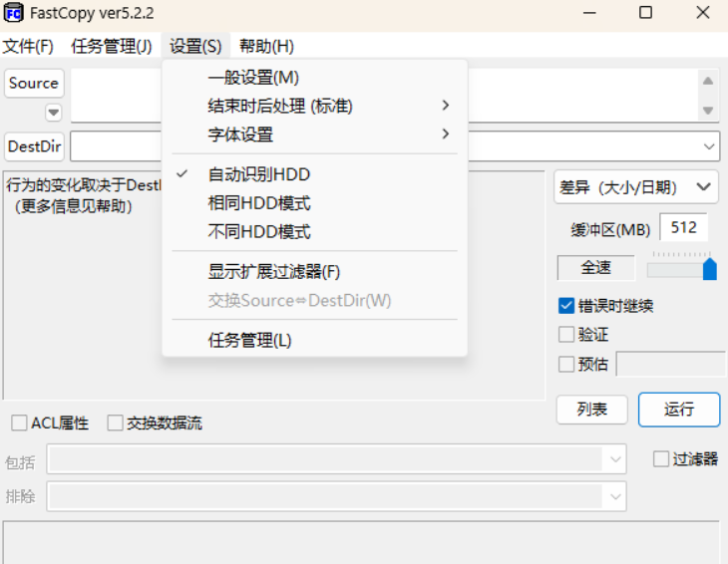Click the Source path scrollbar up arrow
Viewport: 728px width, 564px height.
point(708,81)
